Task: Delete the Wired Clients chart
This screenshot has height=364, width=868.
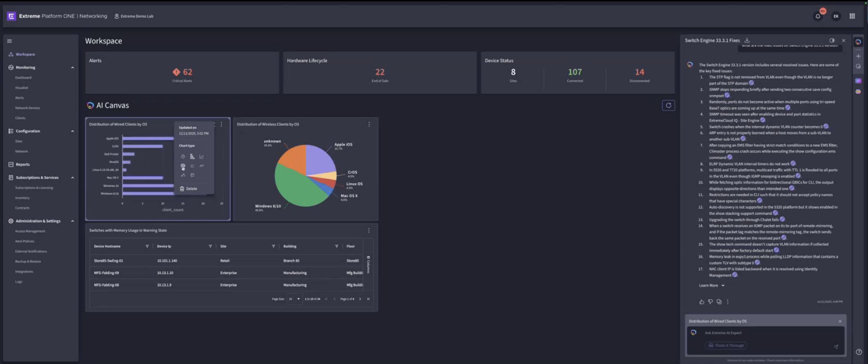Action: (x=188, y=188)
